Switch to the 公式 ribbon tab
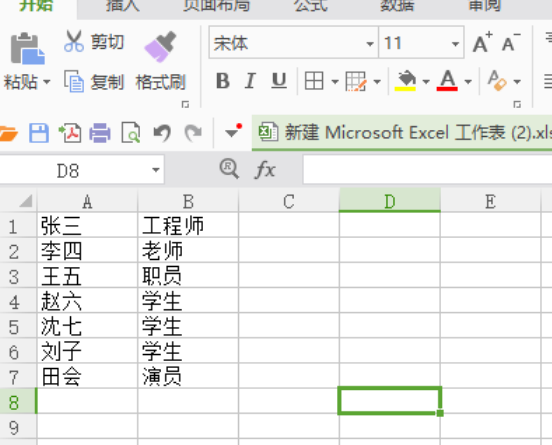Viewport: 552px width, 445px height. [310, 6]
